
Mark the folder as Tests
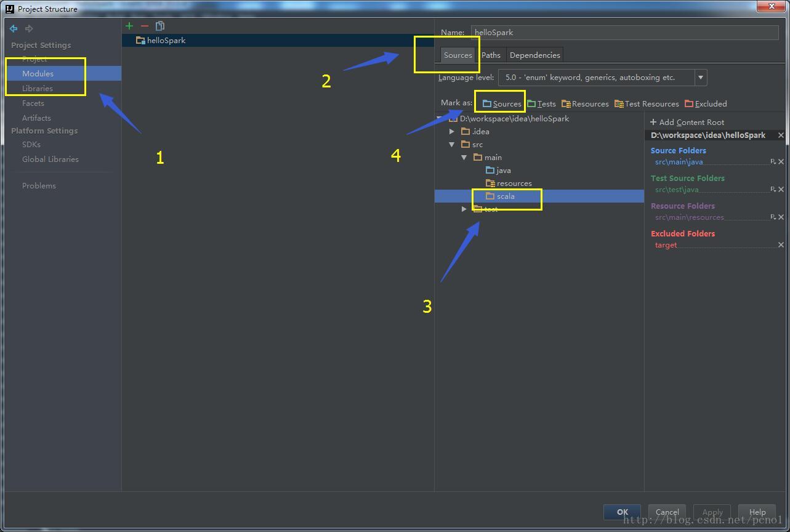coord(541,103)
